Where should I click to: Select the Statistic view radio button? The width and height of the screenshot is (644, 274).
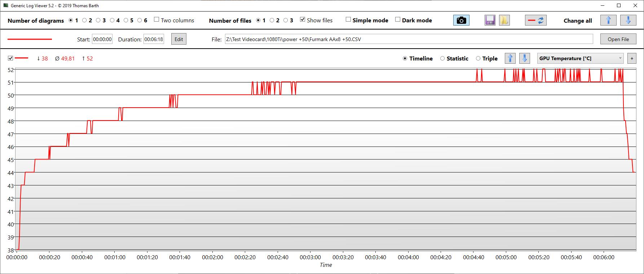coord(442,59)
